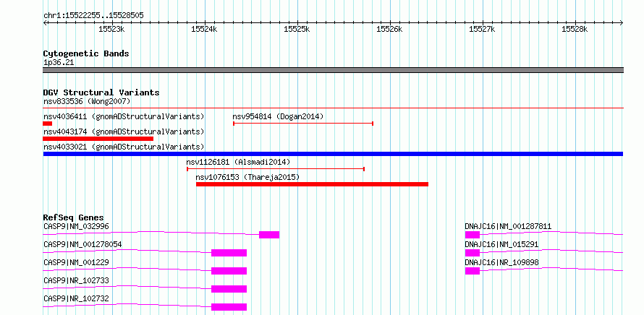This screenshot has width=644, height=315.
Task: Click the CASP9|NM_032996 transcript label
Action: coord(77,226)
